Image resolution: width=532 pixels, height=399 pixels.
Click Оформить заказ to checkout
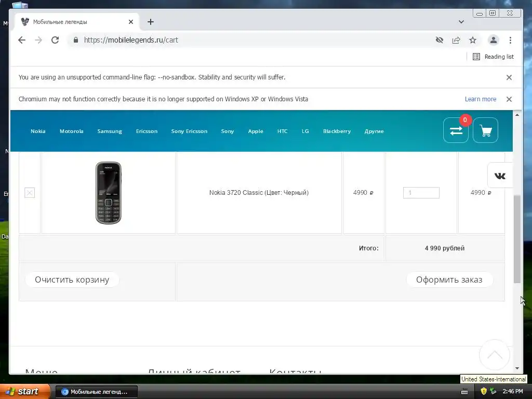click(x=449, y=280)
